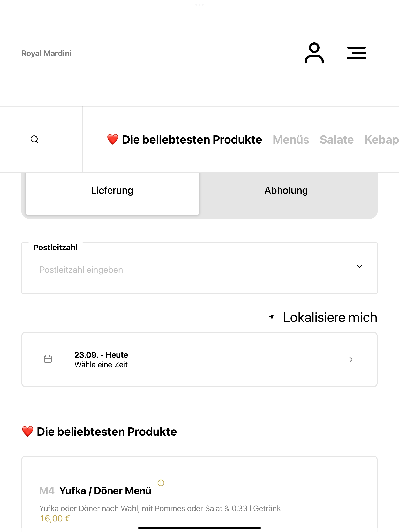Click the info icon next to Yufka / Döner Menü

click(161, 483)
